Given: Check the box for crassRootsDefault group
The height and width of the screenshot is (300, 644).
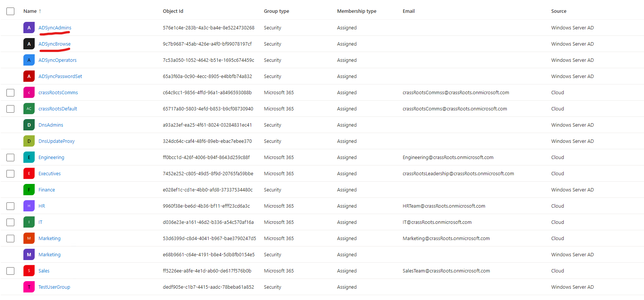Looking at the screenshot, I should pyautogui.click(x=11, y=109).
